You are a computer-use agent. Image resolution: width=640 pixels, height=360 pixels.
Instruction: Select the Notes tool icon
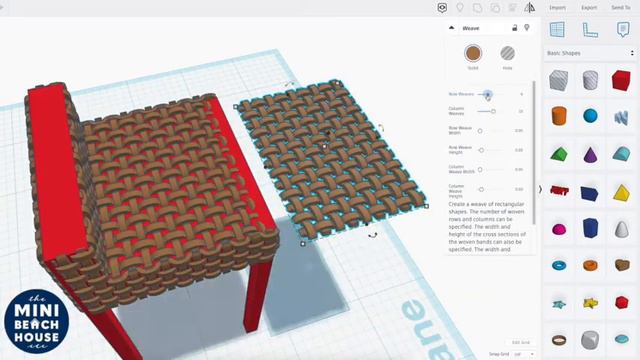[x=623, y=30]
